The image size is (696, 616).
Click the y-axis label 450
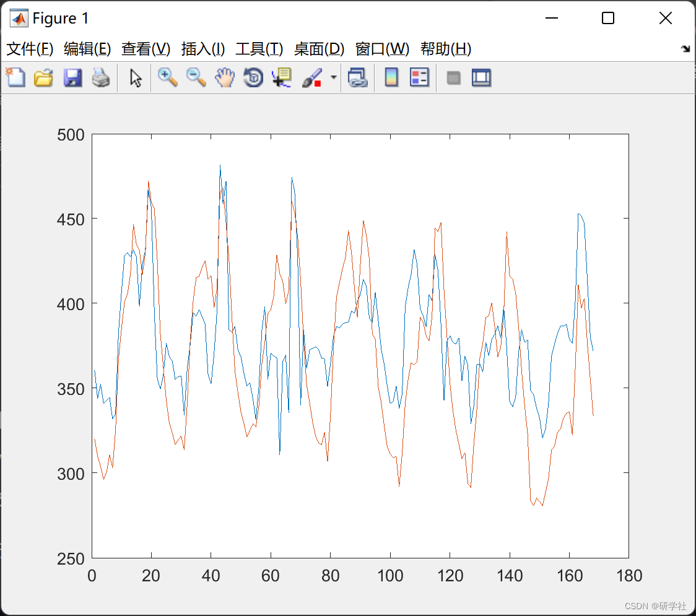point(71,219)
